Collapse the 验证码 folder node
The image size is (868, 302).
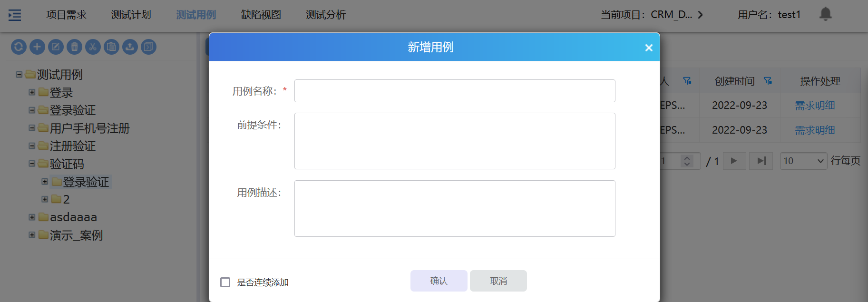[x=32, y=164]
